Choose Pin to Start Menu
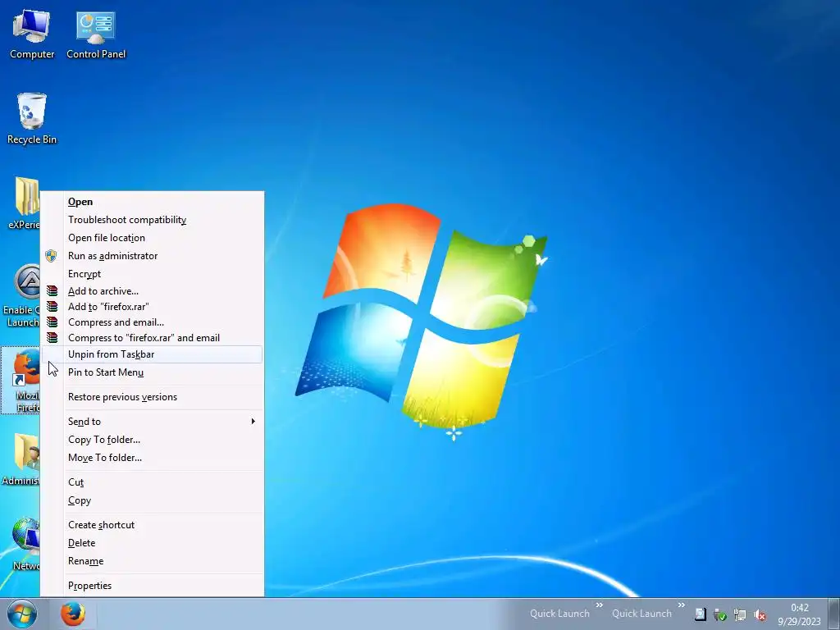The height and width of the screenshot is (630, 840). 152,372
